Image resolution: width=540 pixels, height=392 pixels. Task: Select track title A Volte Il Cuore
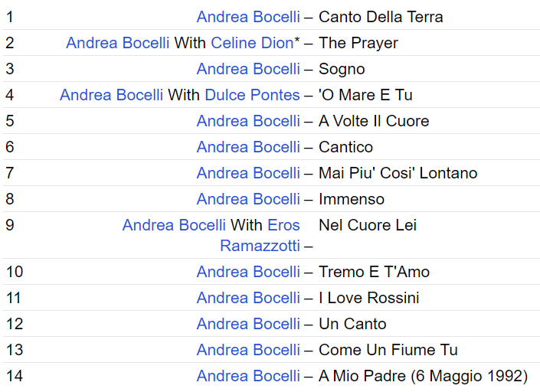[373, 121]
